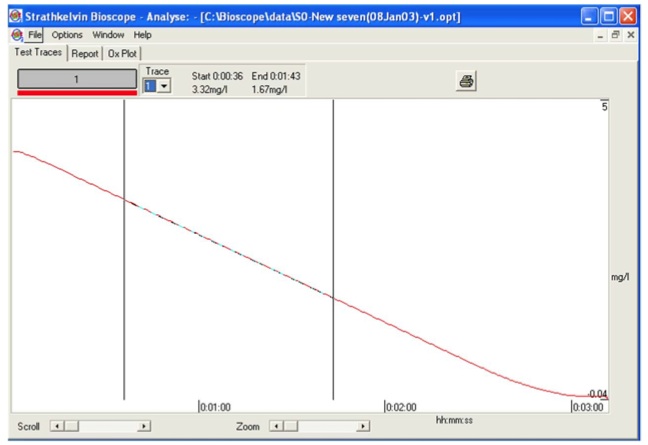Image resolution: width=648 pixels, height=445 pixels.
Task: Open the Window menu
Action: (x=108, y=35)
